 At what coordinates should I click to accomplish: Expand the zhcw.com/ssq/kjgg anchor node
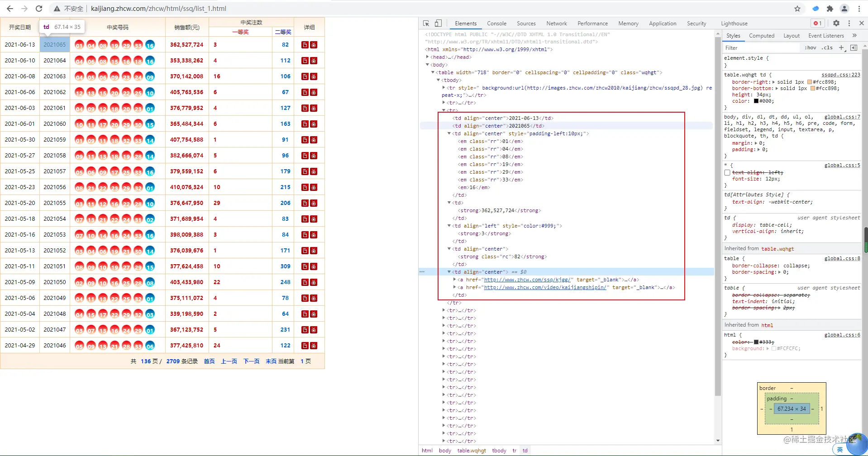[x=455, y=280]
